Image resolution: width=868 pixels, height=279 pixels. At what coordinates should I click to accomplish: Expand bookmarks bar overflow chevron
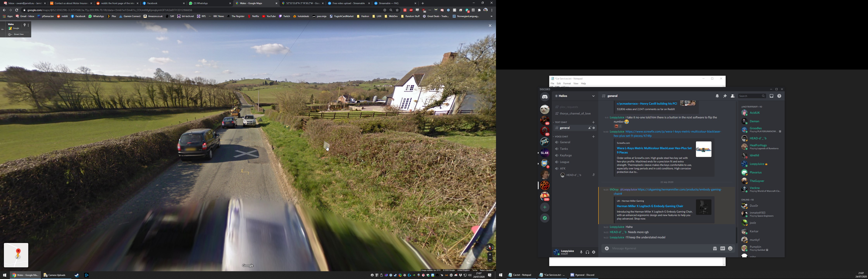pos(491,16)
